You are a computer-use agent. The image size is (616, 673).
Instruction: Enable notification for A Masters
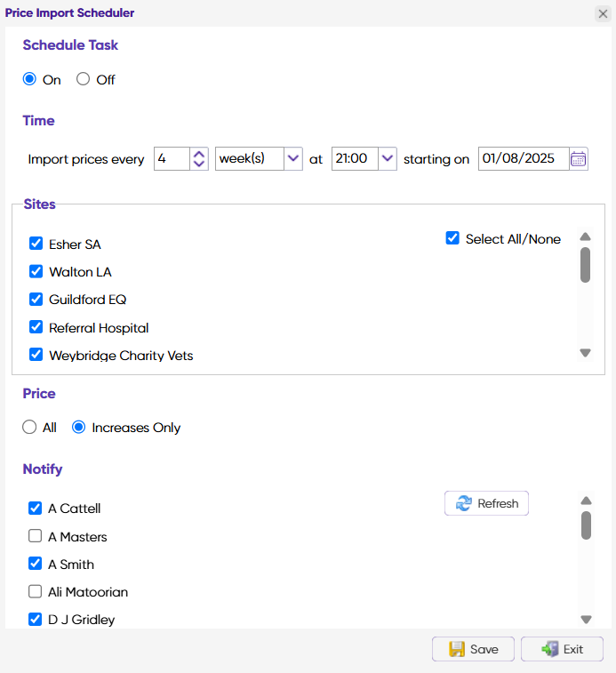click(36, 536)
